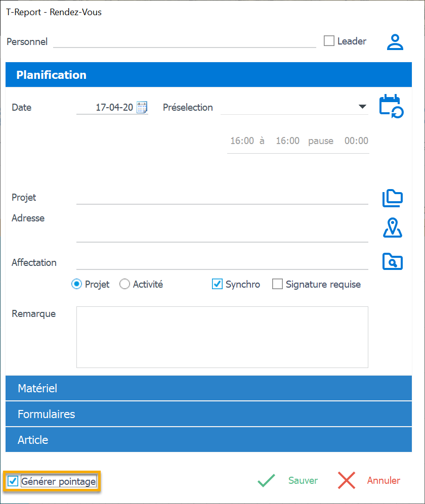Collapse the Planification section header
This screenshot has height=504, width=425.
[x=208, y=75]
